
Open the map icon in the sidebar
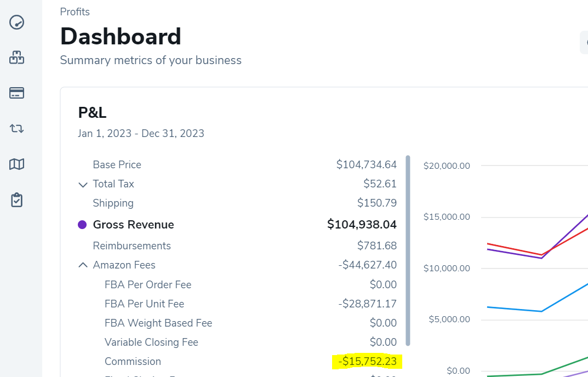tap(16, 164)
